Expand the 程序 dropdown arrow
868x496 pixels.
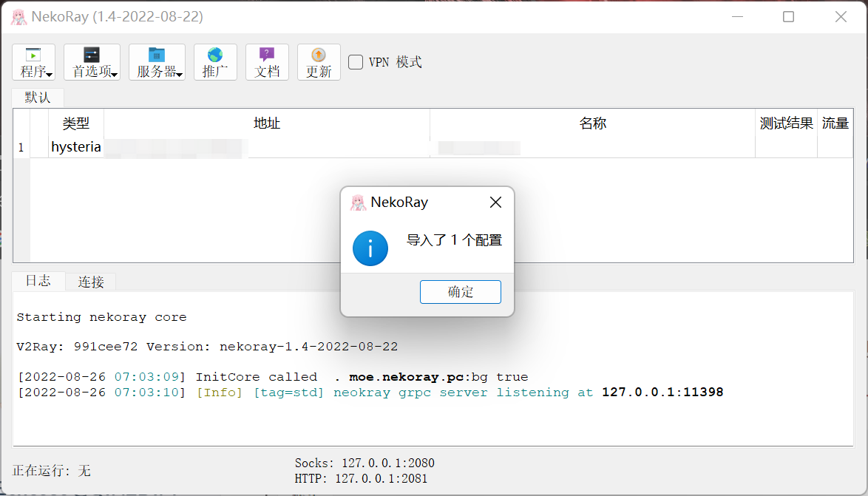(x=50, y=75)
